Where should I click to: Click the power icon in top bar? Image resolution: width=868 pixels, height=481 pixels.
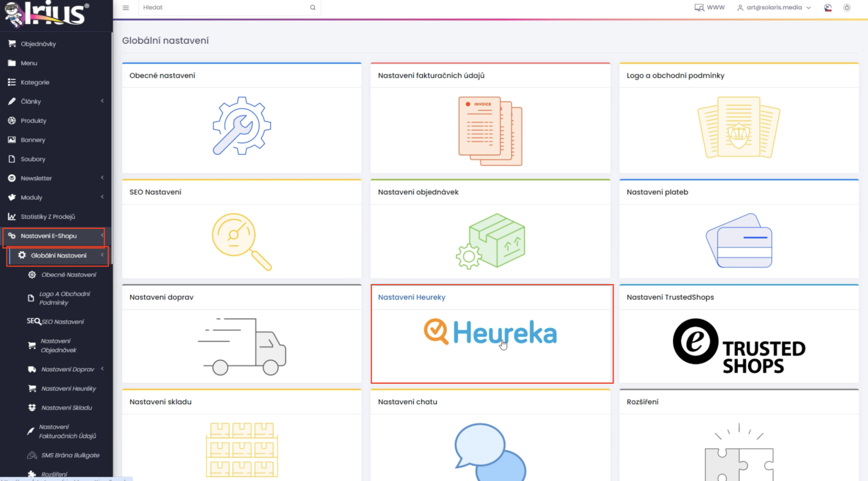click(x=847, y=8)
